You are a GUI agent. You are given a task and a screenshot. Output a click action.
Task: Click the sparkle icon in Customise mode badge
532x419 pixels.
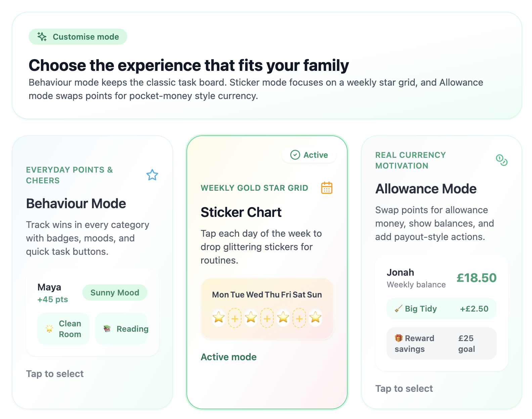point(42,37)
